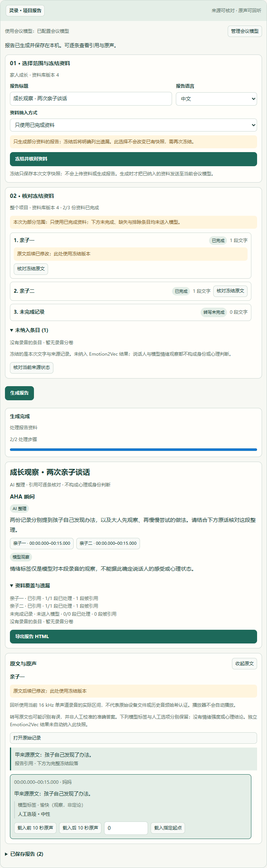The height and width of the screenshot is (868, 267).
Task: Click 核对冻结原文 under 亲子一
Action: click(x=31, y=269)
